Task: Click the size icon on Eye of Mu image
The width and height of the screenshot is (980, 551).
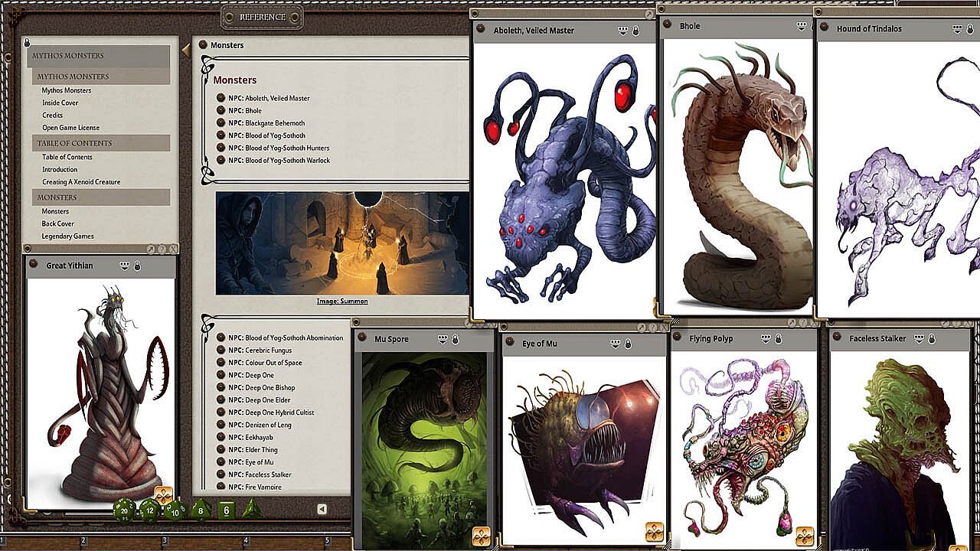Action: [x=654, y=532]
